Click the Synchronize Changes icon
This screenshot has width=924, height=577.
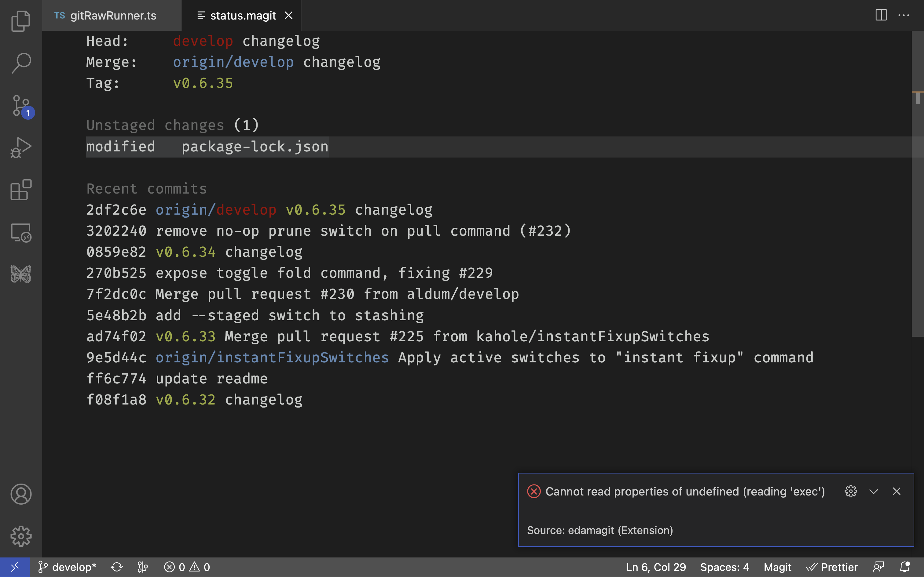coord(117,567)
